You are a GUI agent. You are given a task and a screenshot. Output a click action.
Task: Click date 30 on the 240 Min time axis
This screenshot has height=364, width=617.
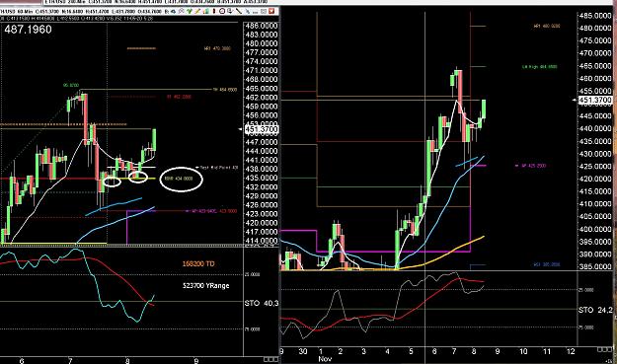[303, 351]
